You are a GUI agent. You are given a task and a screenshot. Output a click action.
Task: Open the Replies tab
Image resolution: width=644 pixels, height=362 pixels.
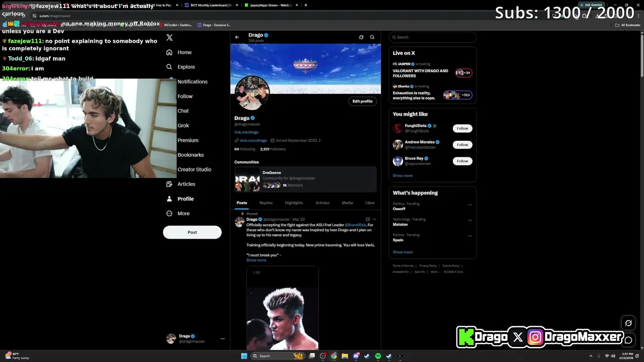tap(266, 203)
